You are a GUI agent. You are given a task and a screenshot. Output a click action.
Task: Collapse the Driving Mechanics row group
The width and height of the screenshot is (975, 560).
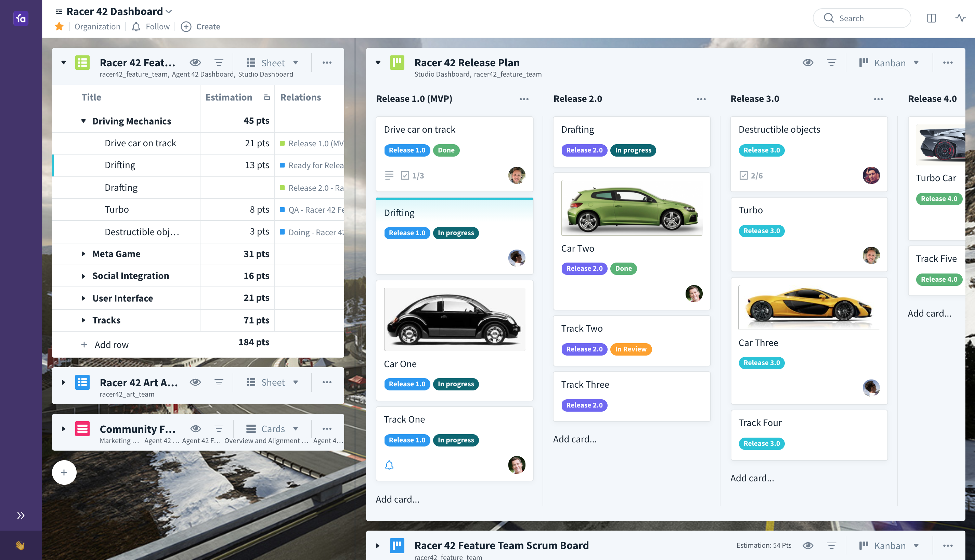[83, 121]
